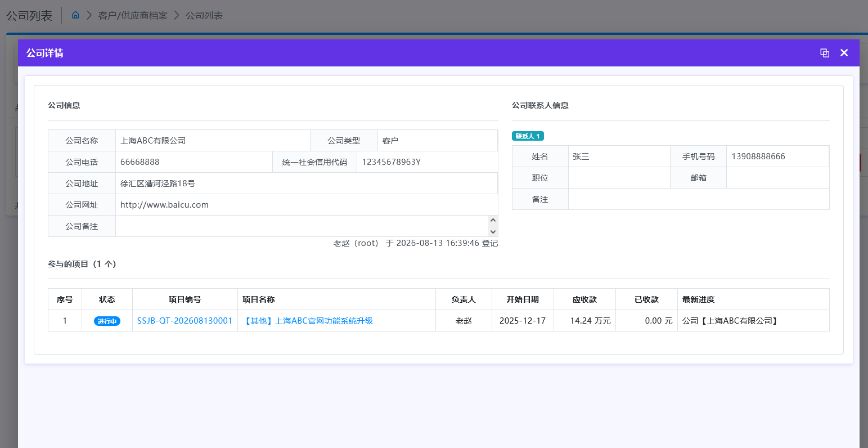
Task: Click the 已收款 column header
Action: pyautogui.click(x=646, y=299)
